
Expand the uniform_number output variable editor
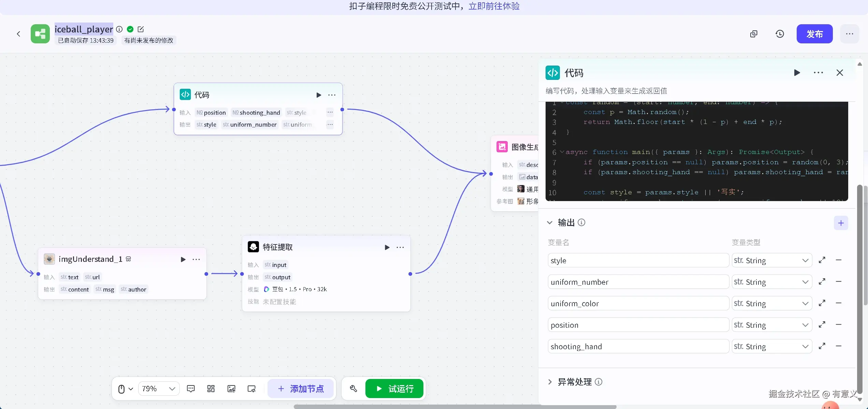[822, 282]
